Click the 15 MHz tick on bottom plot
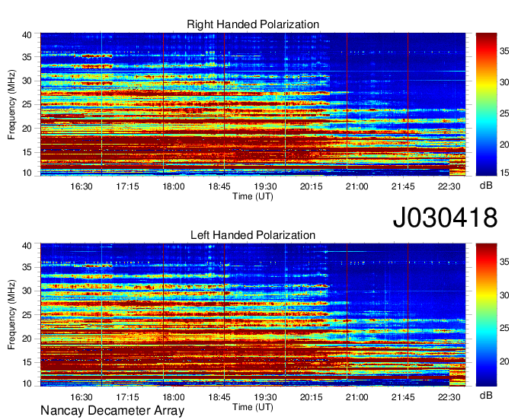The width and height of the screenshot is (518, 420). coord(27,363)
